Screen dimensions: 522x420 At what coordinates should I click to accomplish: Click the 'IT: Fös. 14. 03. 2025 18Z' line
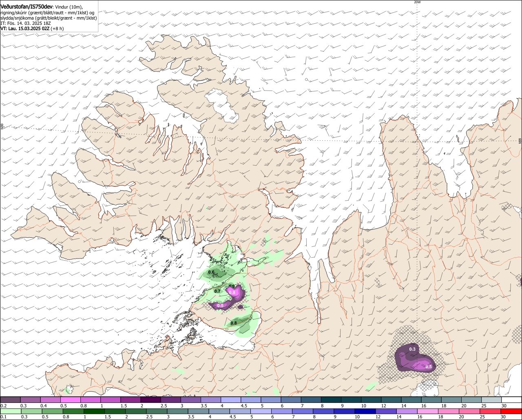pos(26,23)
